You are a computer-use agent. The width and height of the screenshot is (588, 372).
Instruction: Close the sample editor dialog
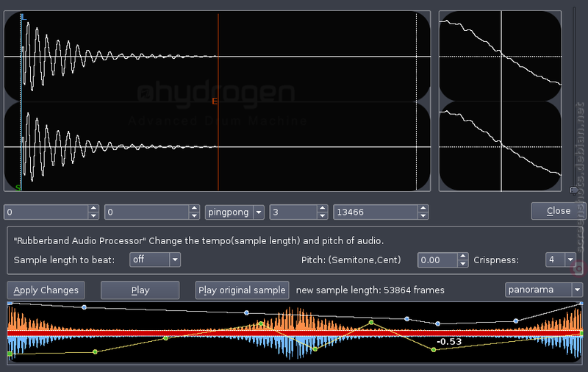pyautogui.click(x=559, y=211)
